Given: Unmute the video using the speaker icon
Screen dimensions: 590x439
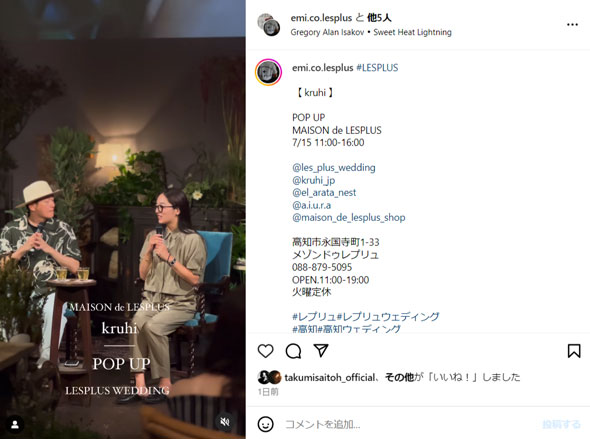Looking at the screenshot, I should pos(225,422).
